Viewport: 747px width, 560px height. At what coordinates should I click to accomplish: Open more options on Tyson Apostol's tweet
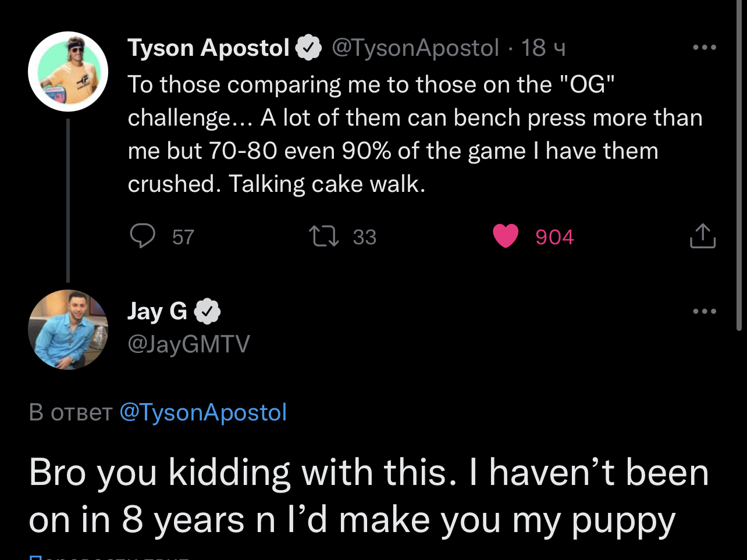pos(705,47)
